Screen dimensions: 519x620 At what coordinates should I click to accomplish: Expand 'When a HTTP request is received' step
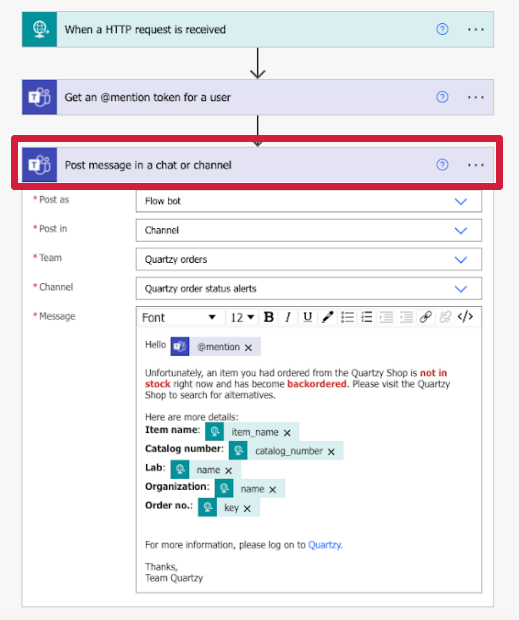pyautogui.click(x=258, y=29)
